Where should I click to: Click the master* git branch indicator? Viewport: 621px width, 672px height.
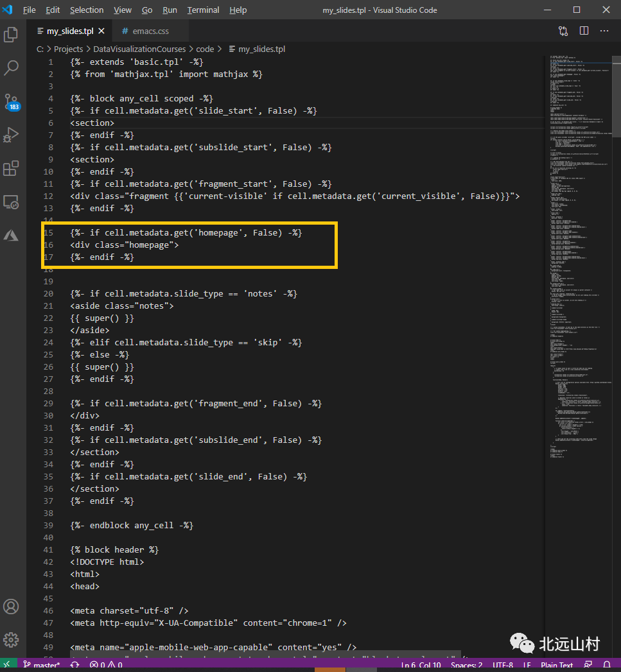[42, 665]
